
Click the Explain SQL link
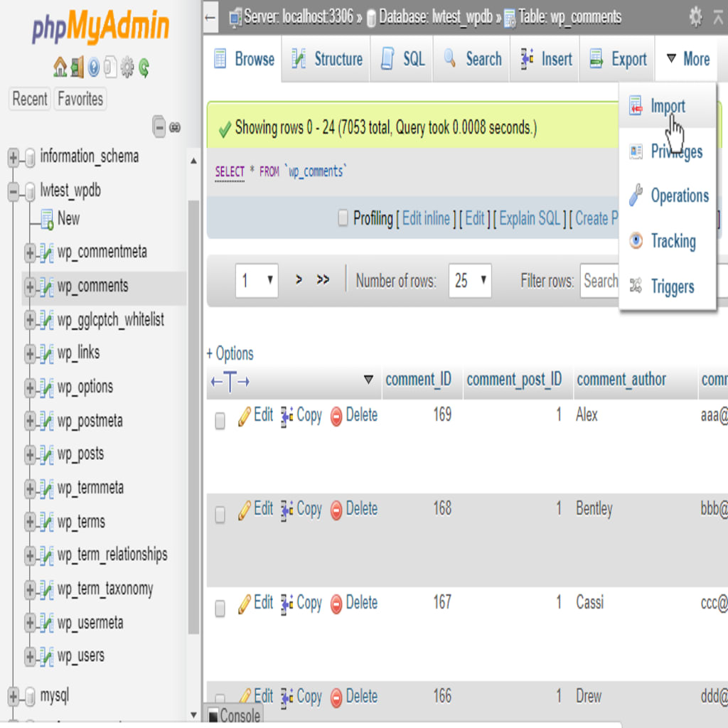click(530, 218)
